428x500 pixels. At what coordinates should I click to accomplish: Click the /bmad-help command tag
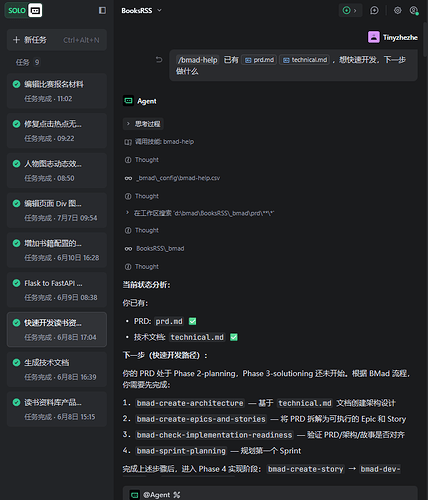198,60
